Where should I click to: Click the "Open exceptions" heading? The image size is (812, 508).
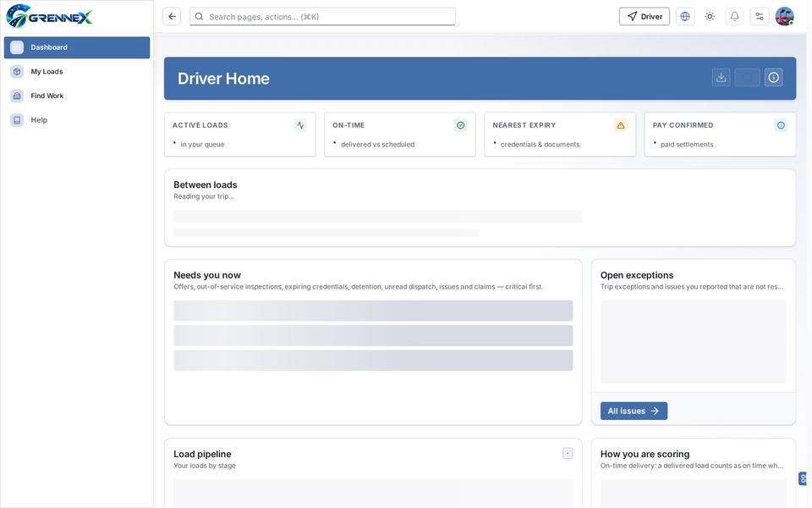[x=637, y=275]
